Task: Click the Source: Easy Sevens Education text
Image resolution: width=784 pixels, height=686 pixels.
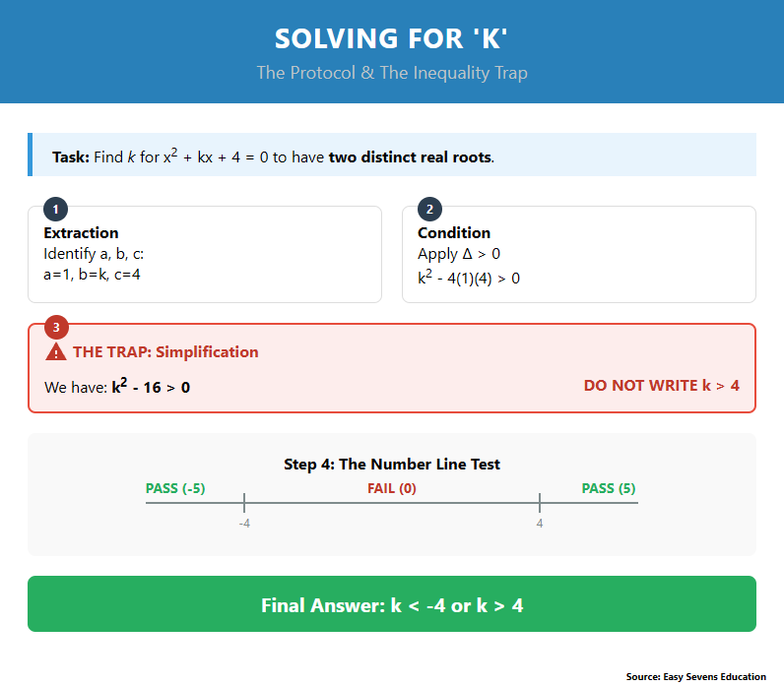Action: pos(695,676)
